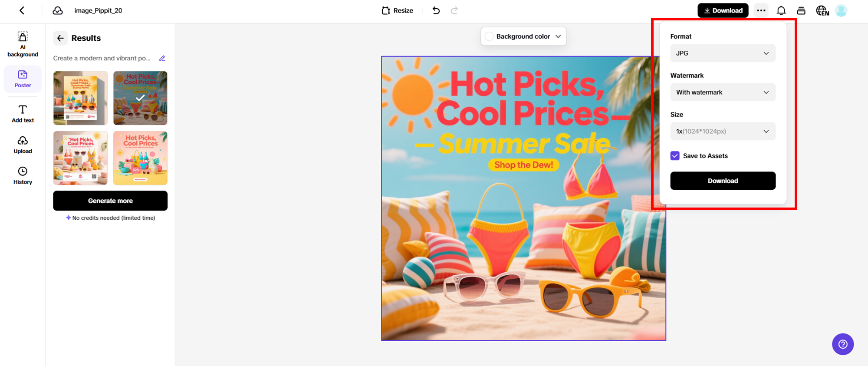Screen dimensions: 868x366
Task: Open the notifications bell
Action: click(781, 10)
